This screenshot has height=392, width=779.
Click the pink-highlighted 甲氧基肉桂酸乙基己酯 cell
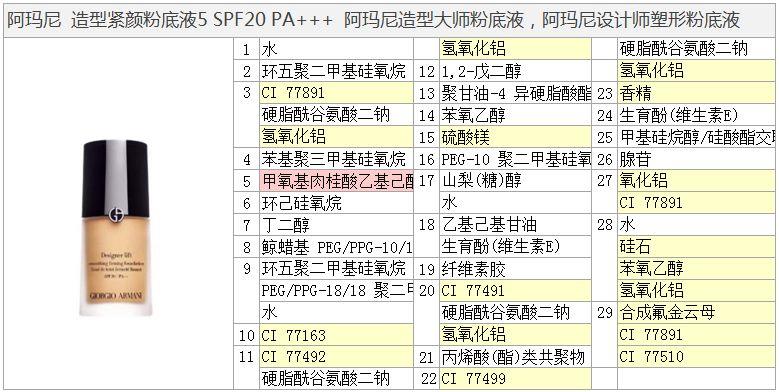(336, 181)
